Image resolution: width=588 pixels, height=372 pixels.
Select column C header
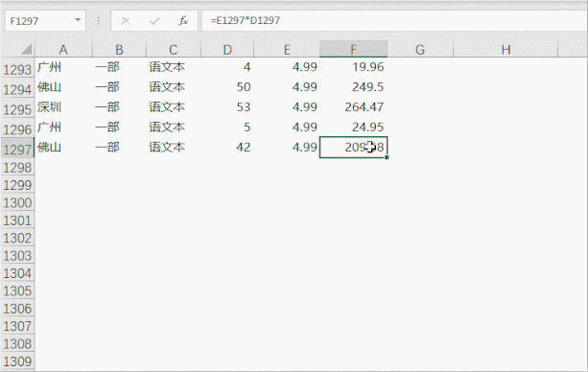tap(174, 50)
